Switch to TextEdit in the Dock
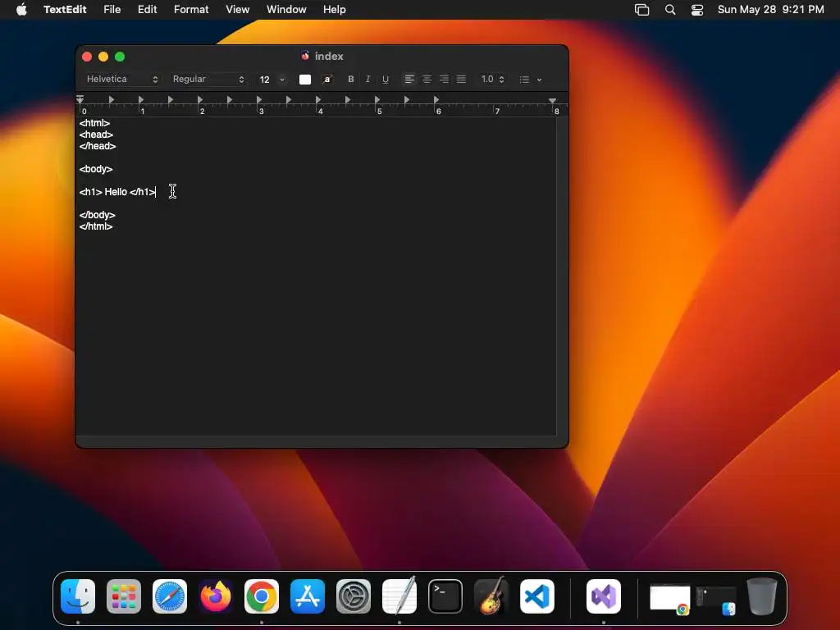 399,596
